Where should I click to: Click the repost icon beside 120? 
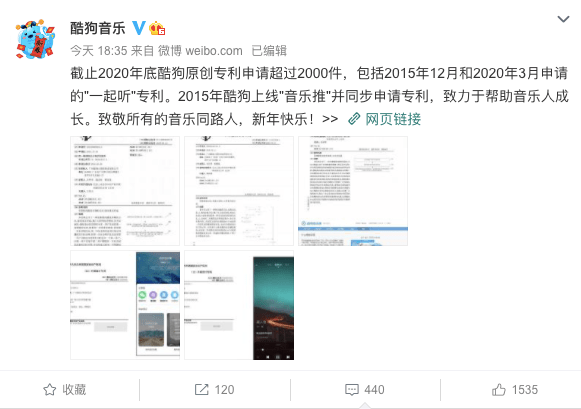click(202, 389)
